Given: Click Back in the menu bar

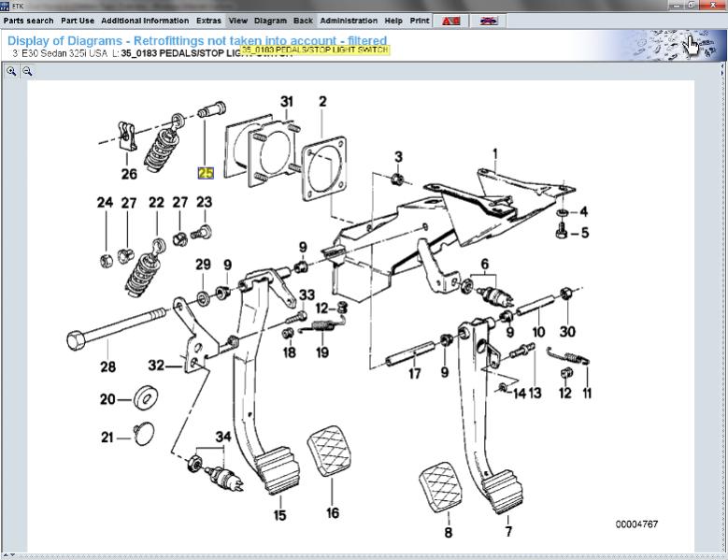Looking at the screenshot, I should 303,21.
